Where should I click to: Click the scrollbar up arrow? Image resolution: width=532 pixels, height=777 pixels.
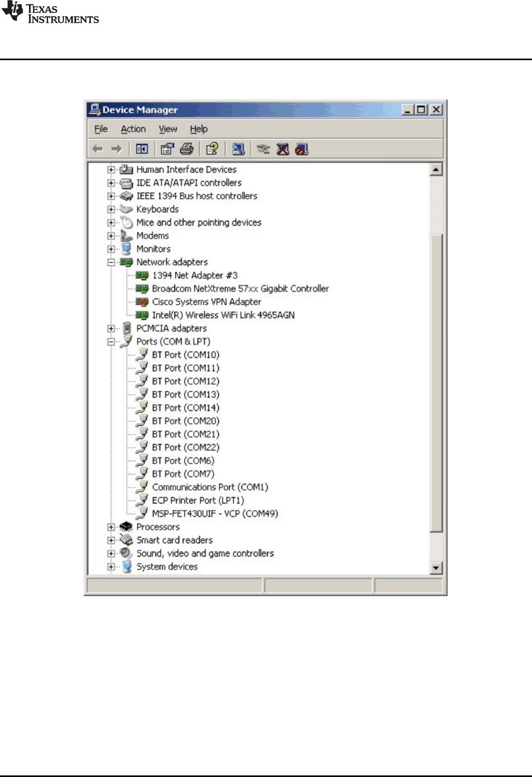(436, 169)
